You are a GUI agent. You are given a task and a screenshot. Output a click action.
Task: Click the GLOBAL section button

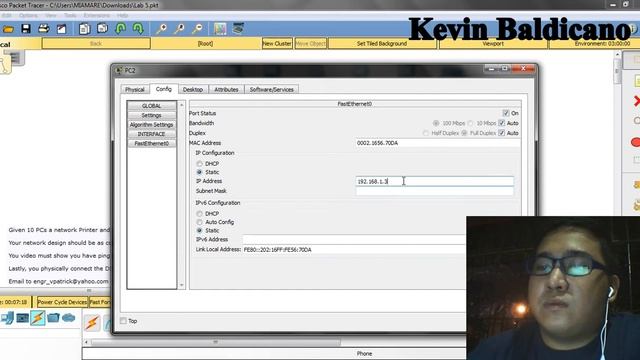pos(151,106)
